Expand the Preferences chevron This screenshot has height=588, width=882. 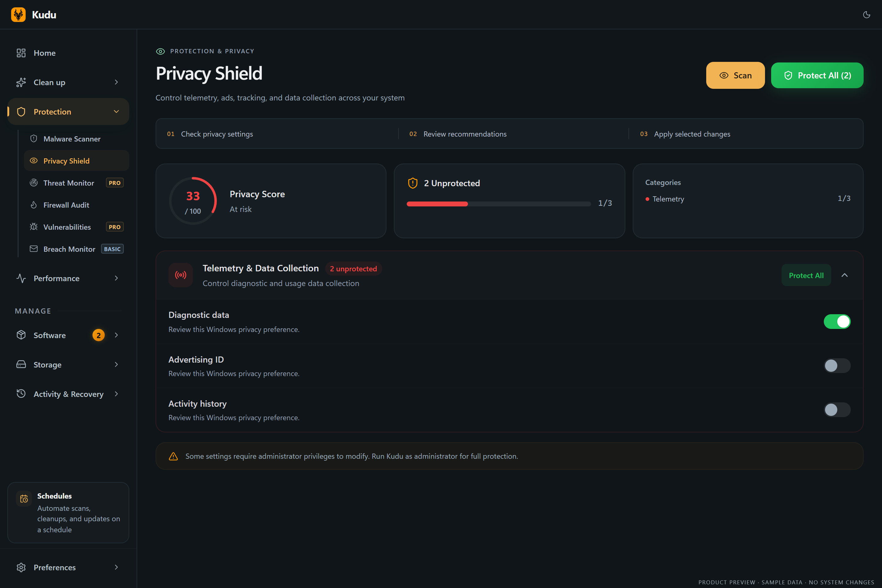[116, 567]
